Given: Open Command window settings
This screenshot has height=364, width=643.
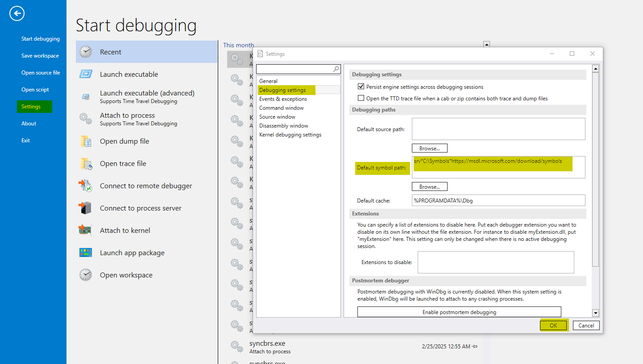Looking at the screenshot, I should (299, 108).
